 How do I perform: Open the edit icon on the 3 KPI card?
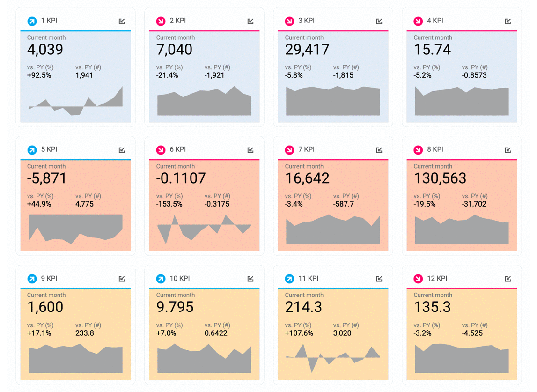[379, 21]
